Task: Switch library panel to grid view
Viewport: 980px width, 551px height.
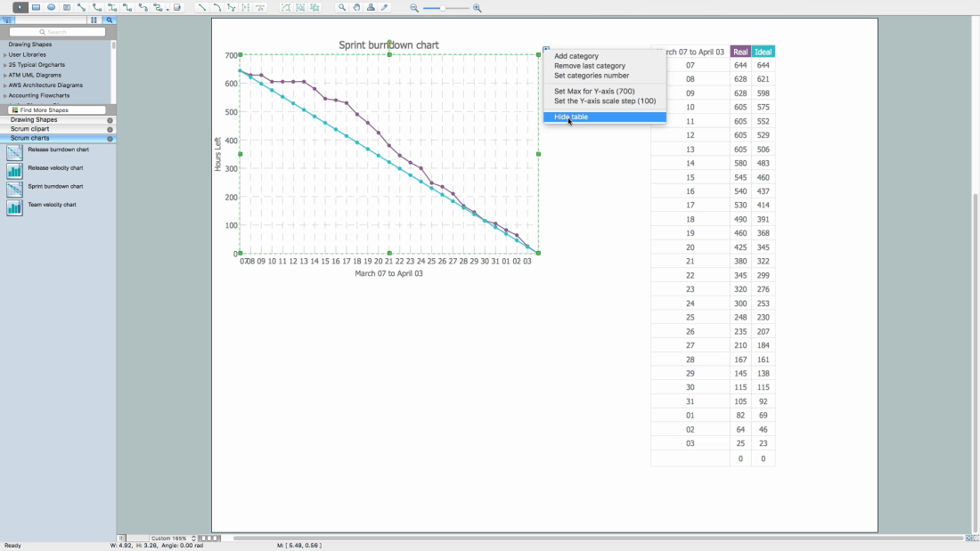Action: (94, 20)
